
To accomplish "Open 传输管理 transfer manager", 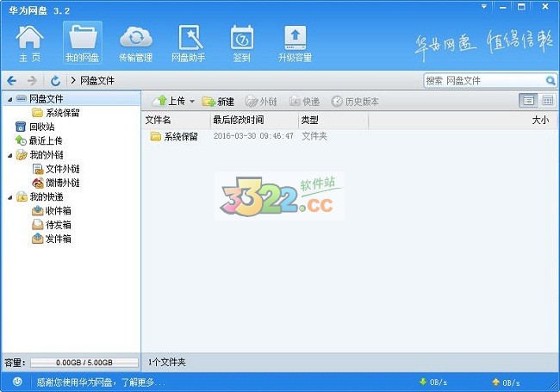I will (x=136, y=43).
